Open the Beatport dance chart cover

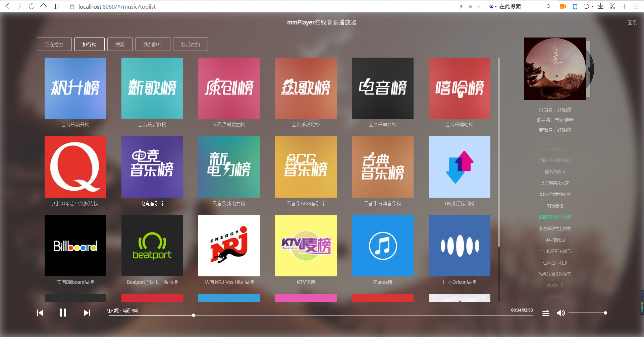point(152,246)
